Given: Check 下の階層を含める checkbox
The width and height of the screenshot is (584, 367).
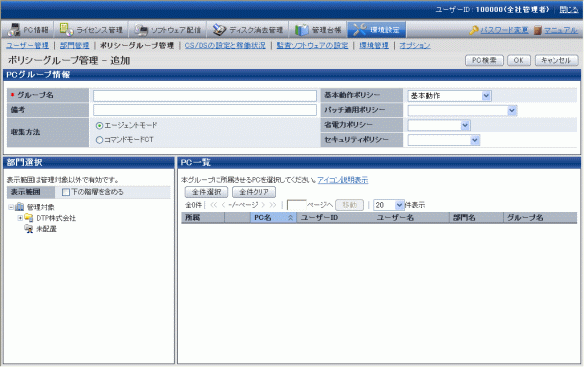Looking at the screenshot, I should click(66, 192).
